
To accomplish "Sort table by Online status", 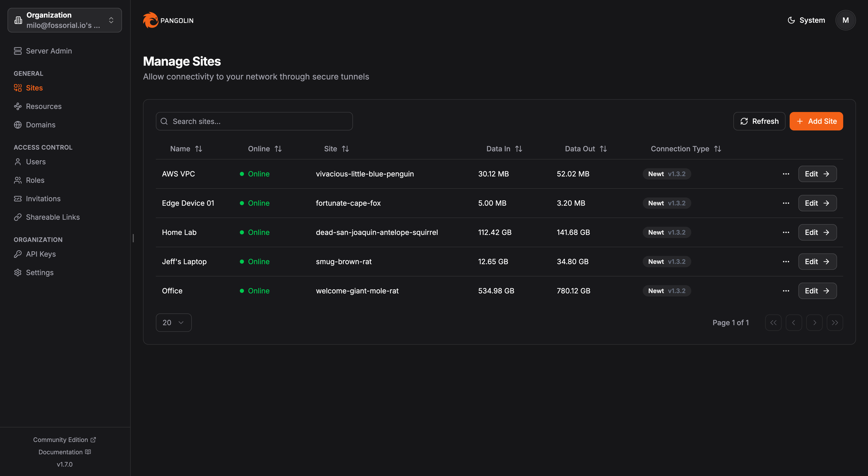I will click(278, 149).
